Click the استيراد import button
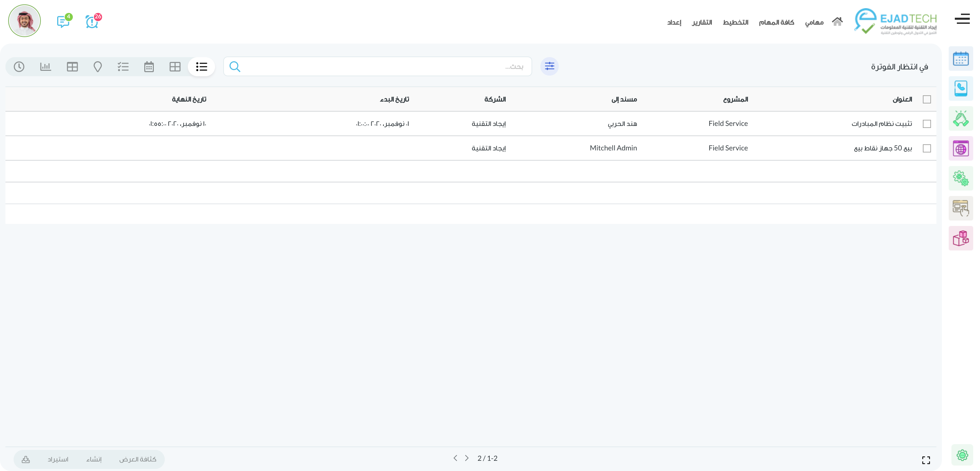980x471 pixels. tap(58, 459)
